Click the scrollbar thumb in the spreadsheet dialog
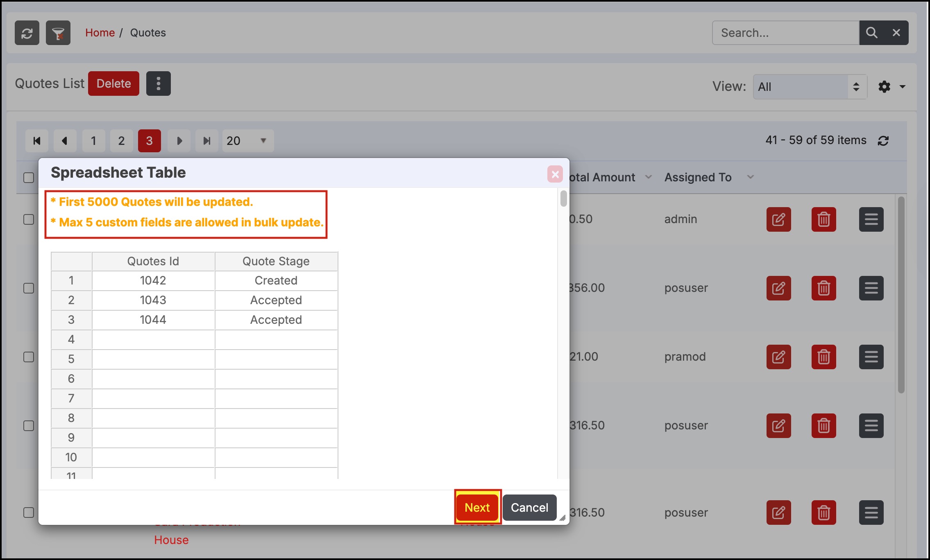 coord(564,199)
